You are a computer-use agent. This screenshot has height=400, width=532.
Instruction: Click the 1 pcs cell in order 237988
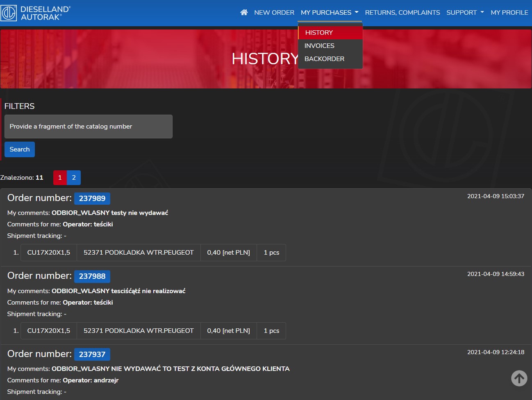tap(271, 331)
